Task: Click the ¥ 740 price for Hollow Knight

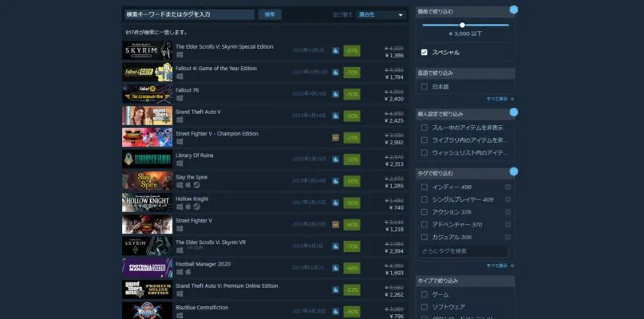Action: 397,207
